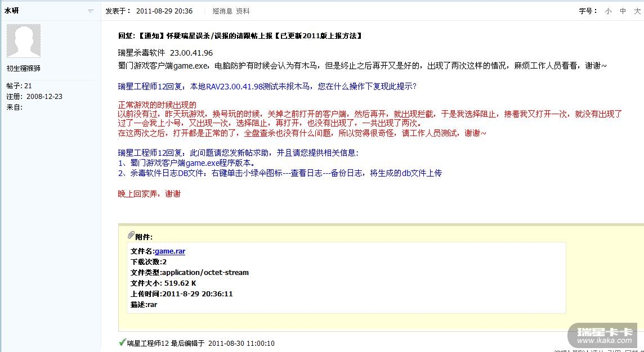Click the last-edited note 瑞星工程师12 最后编辑于
The height and width of the screenshot is (352, 644).
(x=200, y=344)
